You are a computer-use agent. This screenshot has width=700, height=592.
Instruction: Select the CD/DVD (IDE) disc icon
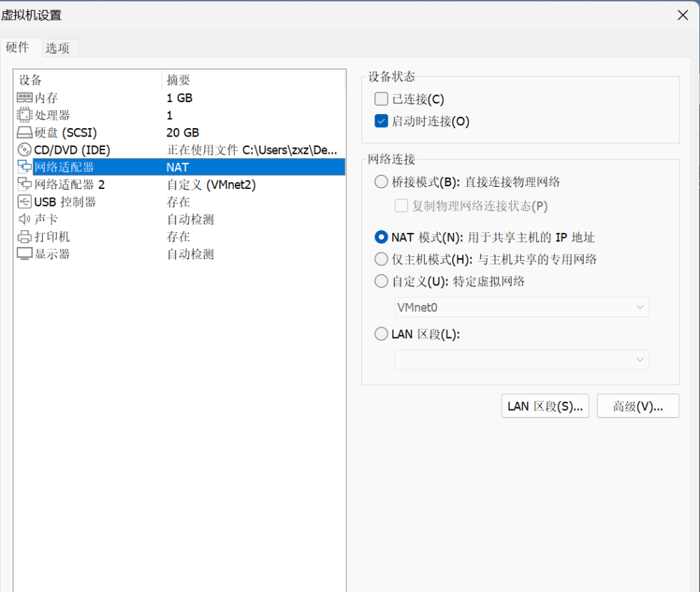24,150
